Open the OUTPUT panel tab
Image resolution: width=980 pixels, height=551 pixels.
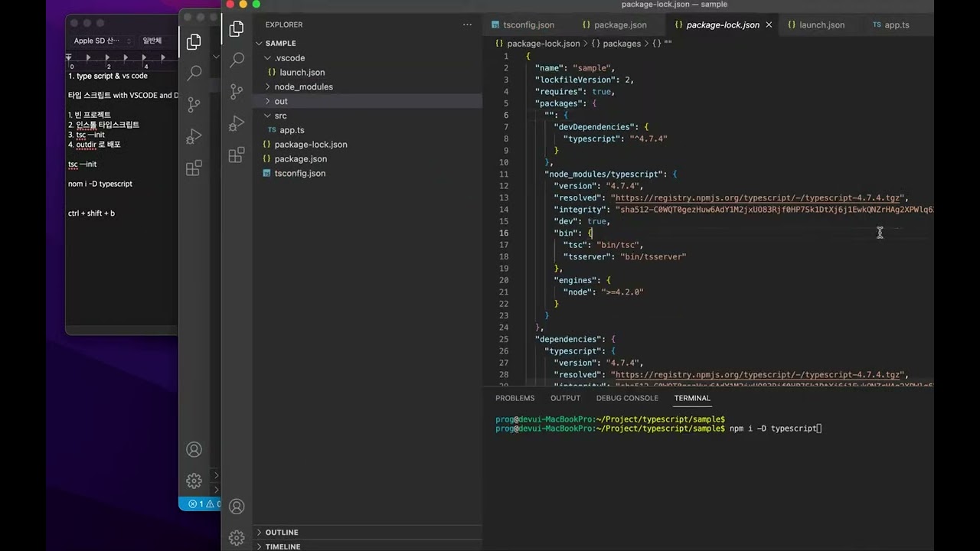(565, 398)
